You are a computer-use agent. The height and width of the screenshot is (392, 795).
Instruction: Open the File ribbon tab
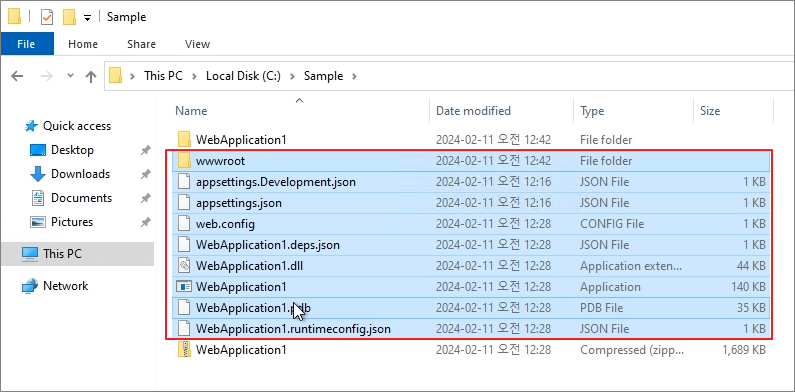click(x=26, y=44)
